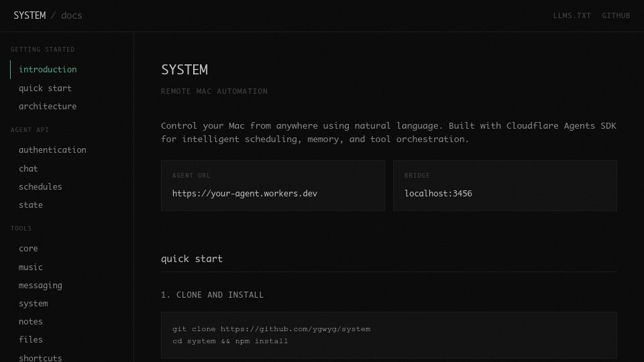This screenshot has height=362, width=644.
Task: Open authentication under Agent API
Action: 52,149
